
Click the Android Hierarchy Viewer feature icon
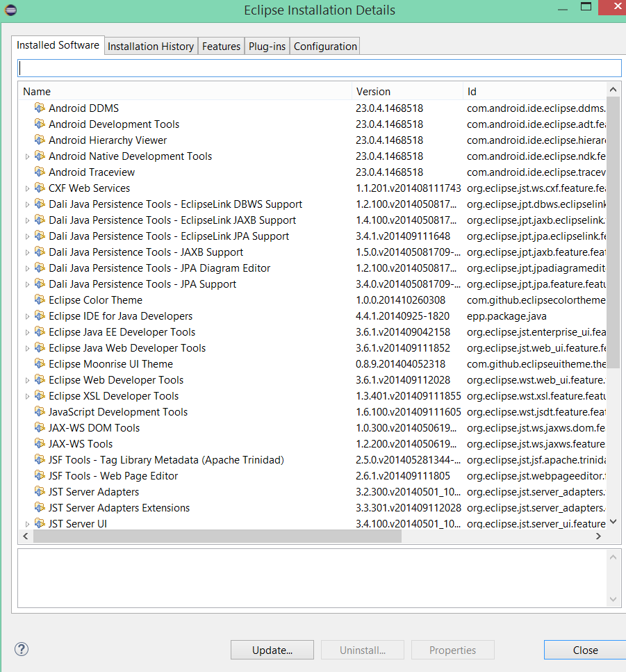[x=40, y=140]
